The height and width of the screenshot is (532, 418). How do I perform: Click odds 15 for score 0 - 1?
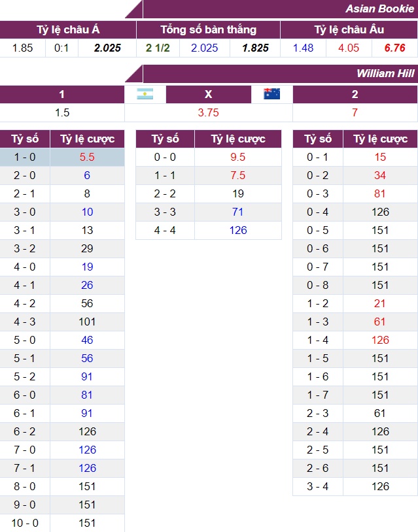[x=380, y=157]
